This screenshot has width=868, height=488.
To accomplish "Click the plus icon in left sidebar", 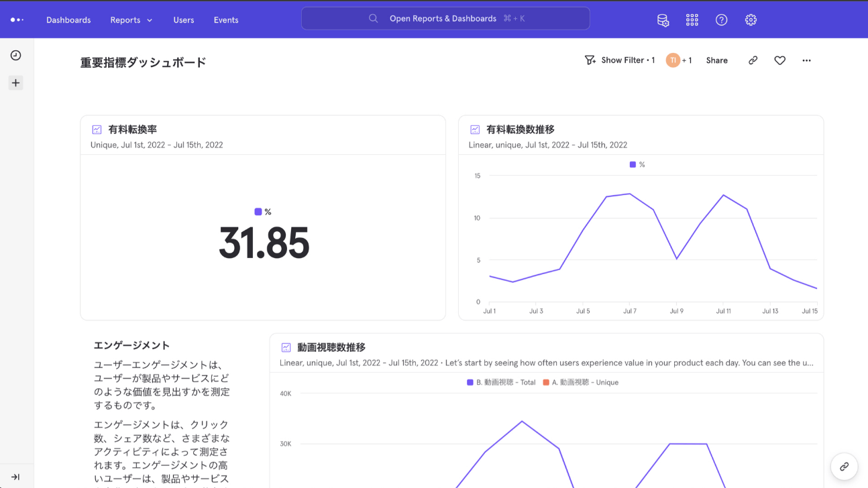I will 16,83.
